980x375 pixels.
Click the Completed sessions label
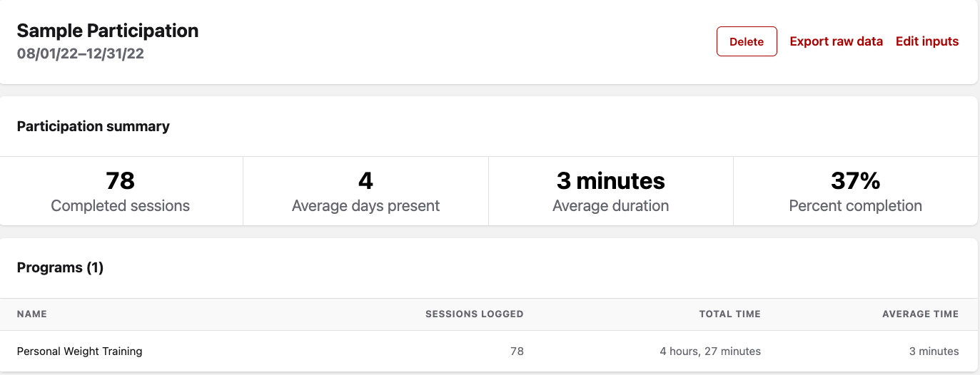120,206
